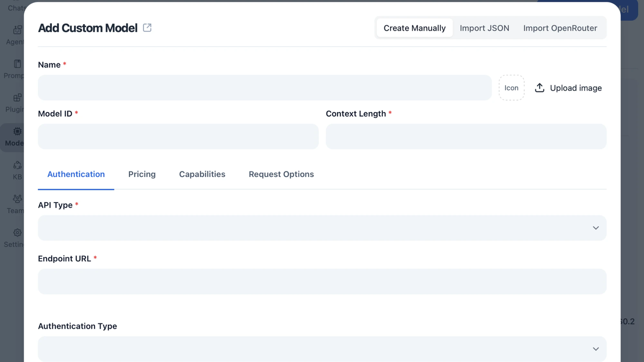Choose the dashed Icon placeholder box

coord(512,88)
